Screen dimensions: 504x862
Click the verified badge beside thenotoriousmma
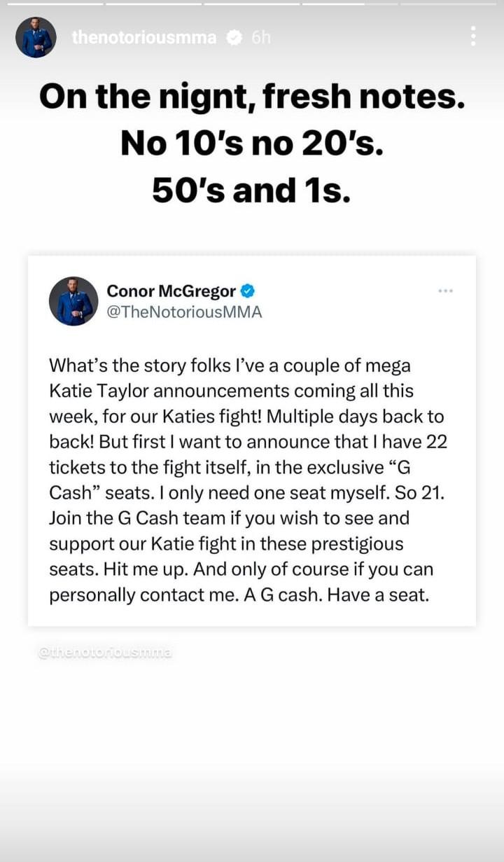234,38
